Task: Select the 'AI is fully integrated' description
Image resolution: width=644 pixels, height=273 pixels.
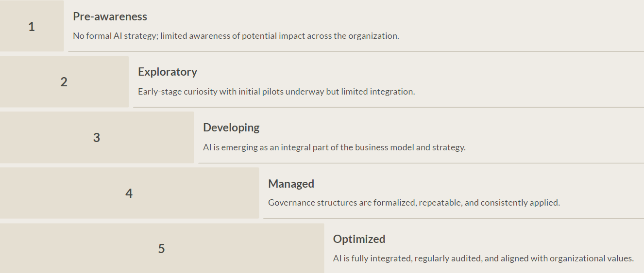Action: click(483, 258)
